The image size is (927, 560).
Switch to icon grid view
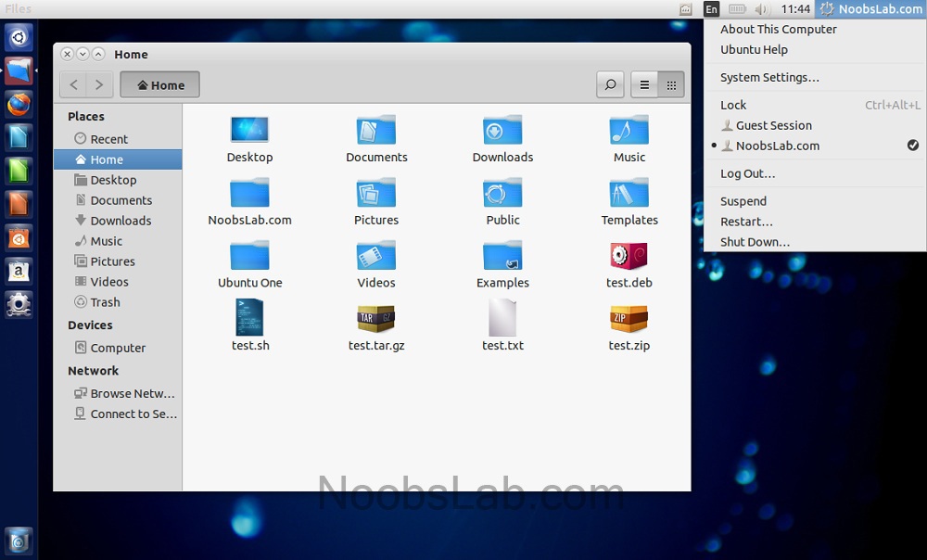(x=671, y=85)
